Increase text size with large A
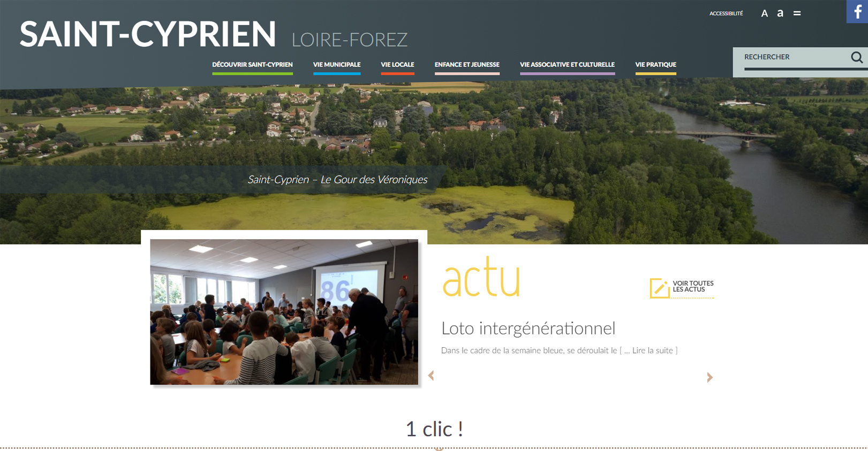Viewport: 868px width, 451px height. tap(765, 13)
